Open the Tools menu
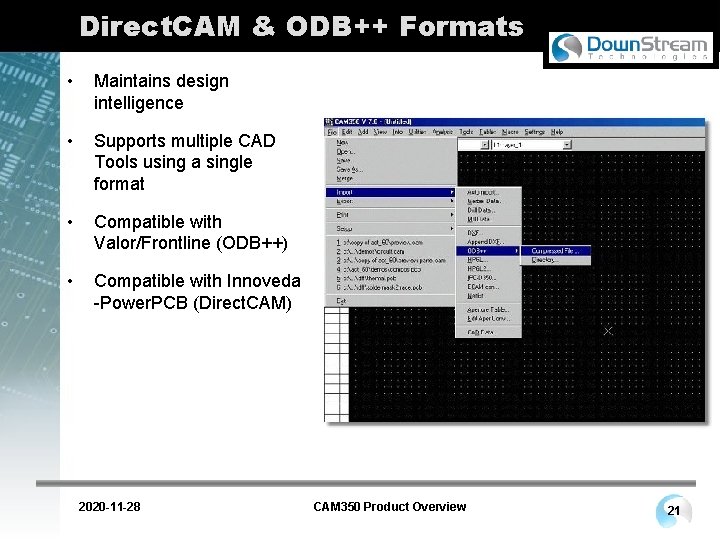This screenshot has height=540, width=720. coord(466,132)
